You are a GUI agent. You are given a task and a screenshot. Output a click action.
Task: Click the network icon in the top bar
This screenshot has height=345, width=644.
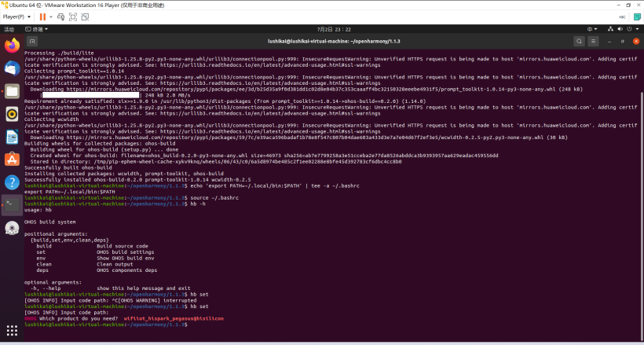(611, 29)
